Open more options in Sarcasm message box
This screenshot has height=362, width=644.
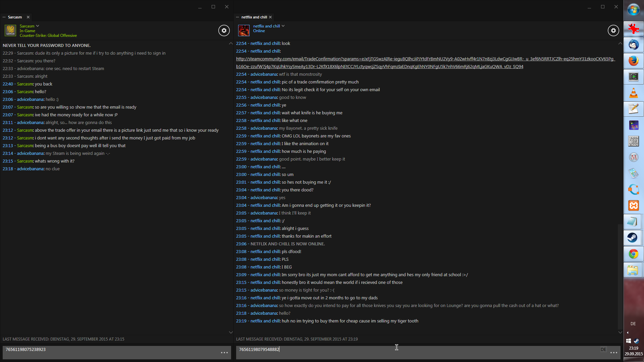pyautogui.click(x=224, y=353)
